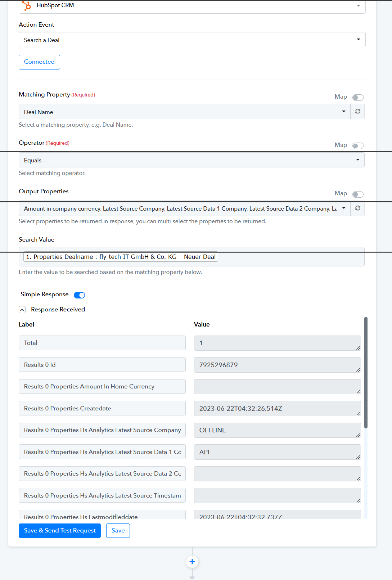Refresh the Output Properties list
392x580 pixels.
coord(358,208)
